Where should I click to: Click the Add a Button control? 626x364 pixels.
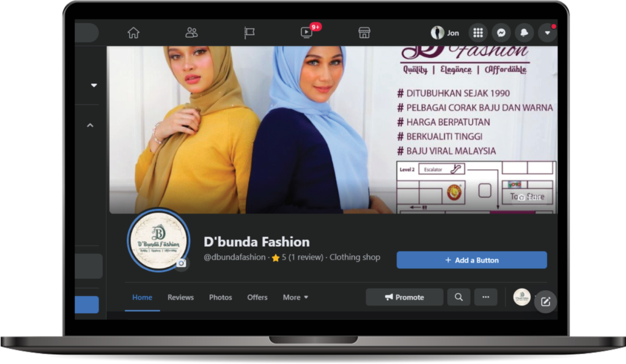coord(471,260)
